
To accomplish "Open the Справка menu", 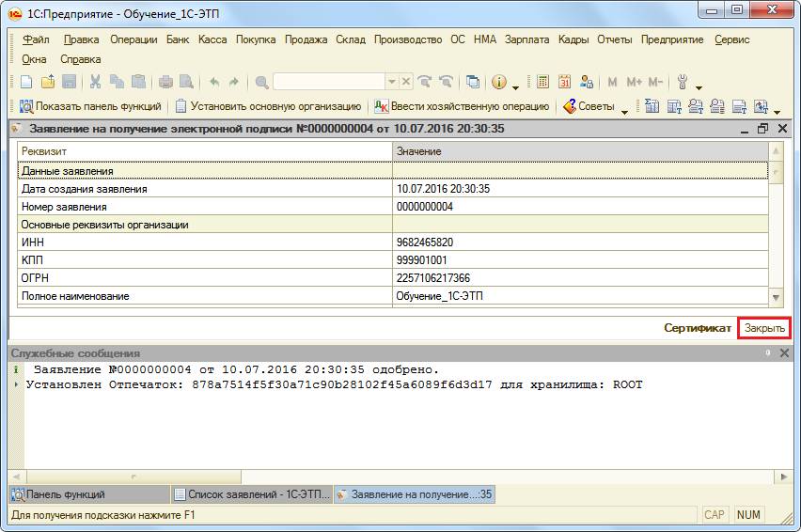I will pyautogui.click(x=80, y=59).
